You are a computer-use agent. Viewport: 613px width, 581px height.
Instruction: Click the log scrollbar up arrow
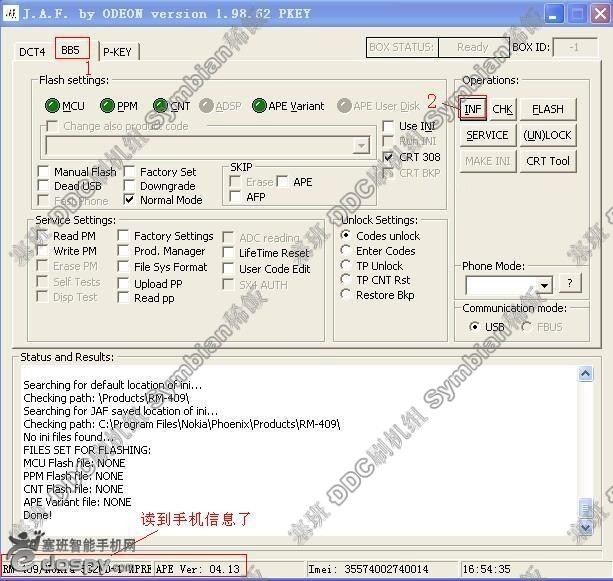tap(585, 374)
